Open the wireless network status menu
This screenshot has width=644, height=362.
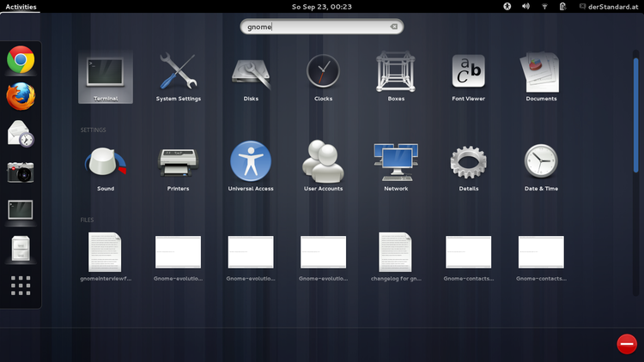(544, 6)
